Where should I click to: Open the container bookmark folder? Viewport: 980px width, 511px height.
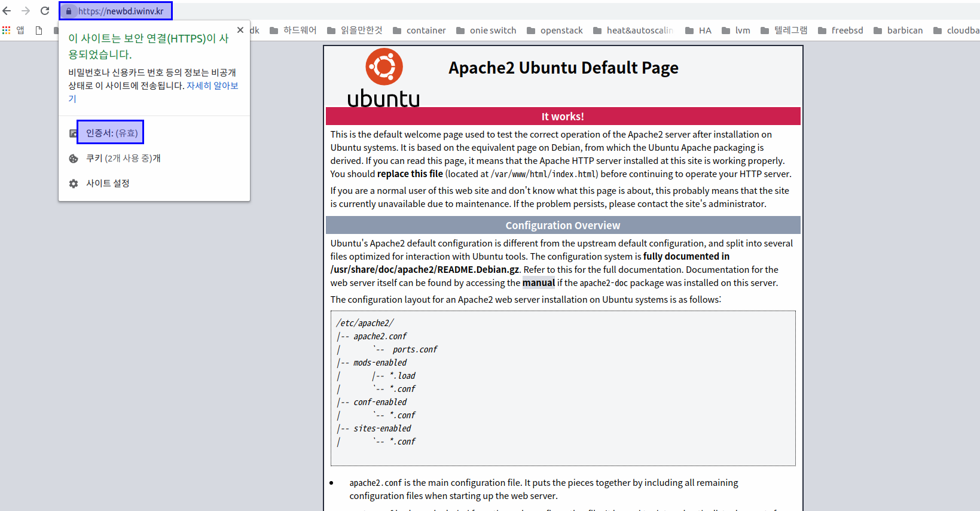[419, 30]
